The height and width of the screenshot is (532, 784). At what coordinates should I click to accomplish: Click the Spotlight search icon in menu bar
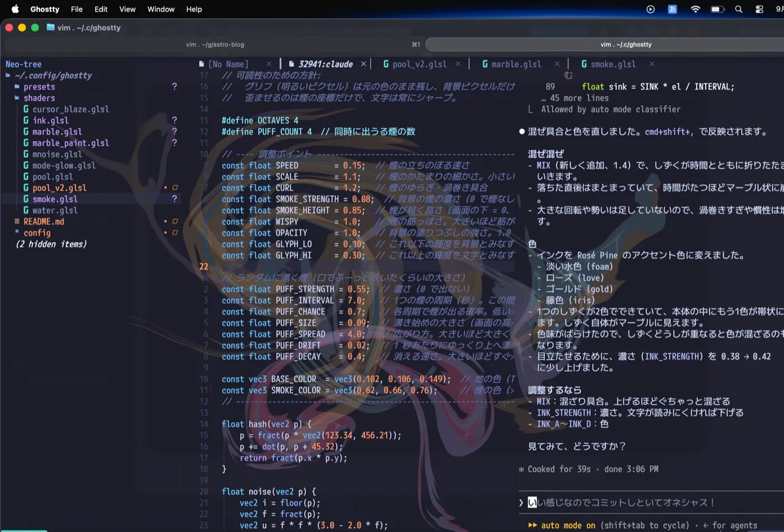(739, 9)
